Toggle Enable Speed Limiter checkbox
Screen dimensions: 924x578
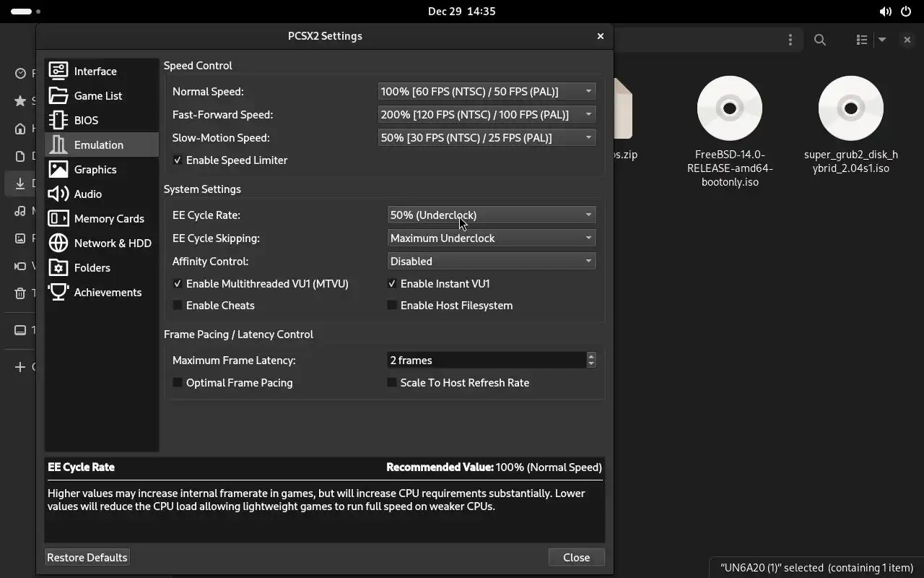(178, 160)
